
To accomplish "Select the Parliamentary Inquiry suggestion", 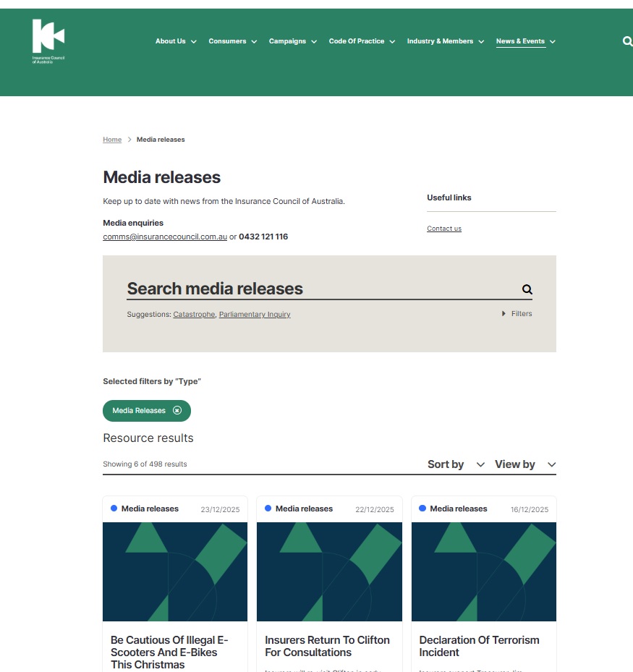I will (255, 315).
